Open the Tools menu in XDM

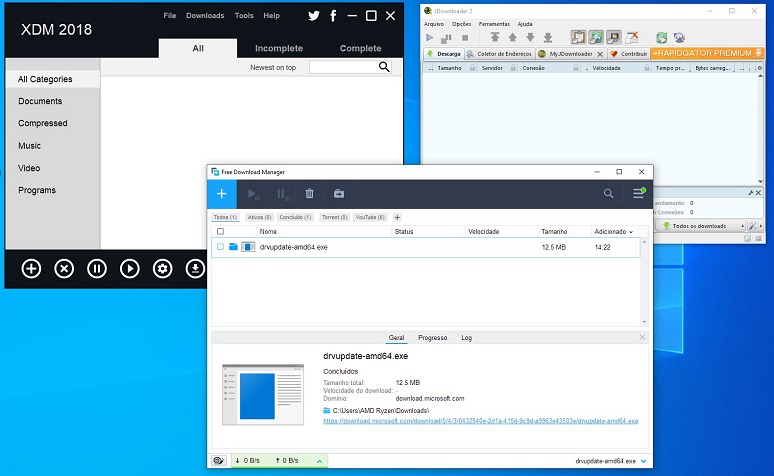244,16
